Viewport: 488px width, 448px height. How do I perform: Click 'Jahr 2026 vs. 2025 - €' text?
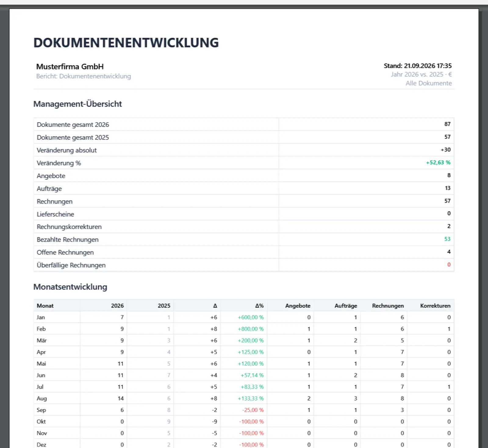click(421, 74)
